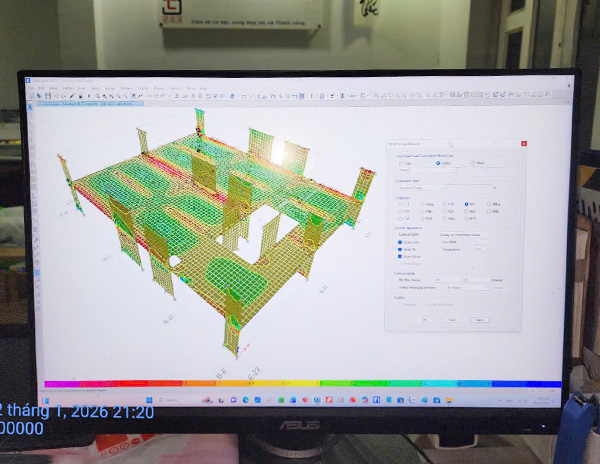Select the pointer tool on the left toolbar
The height and width of the screenshot is (464, 600).
point(31,108)
